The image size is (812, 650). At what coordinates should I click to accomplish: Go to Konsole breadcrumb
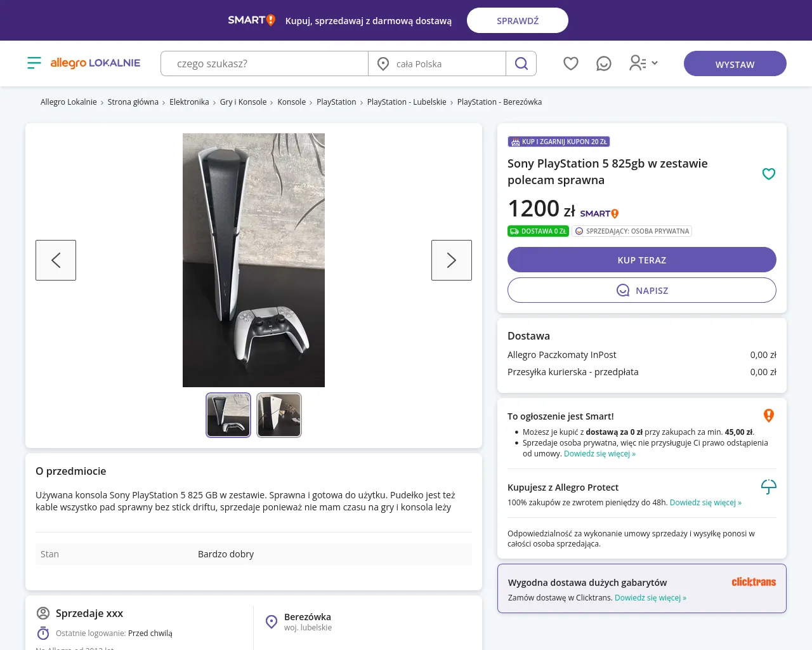[x=292, y=102]
